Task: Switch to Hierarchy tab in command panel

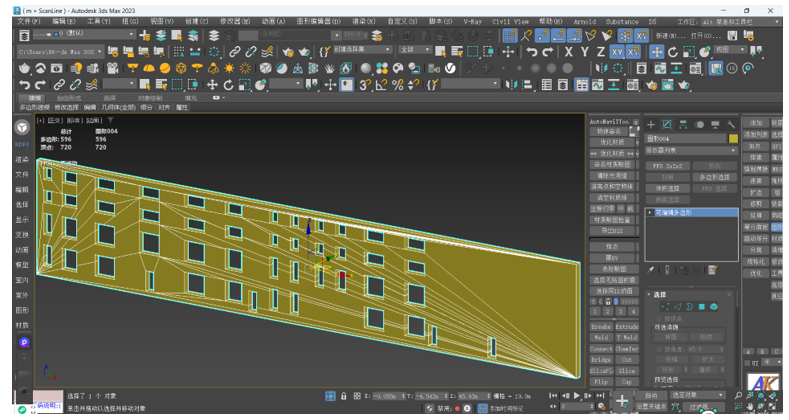Action: coord(683,125)
